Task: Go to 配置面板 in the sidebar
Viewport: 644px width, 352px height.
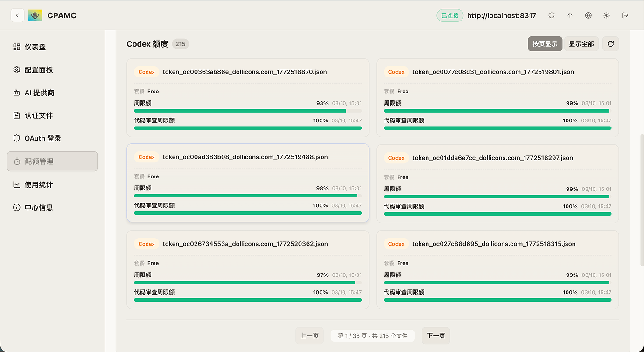Action: (x=52, y=70)
